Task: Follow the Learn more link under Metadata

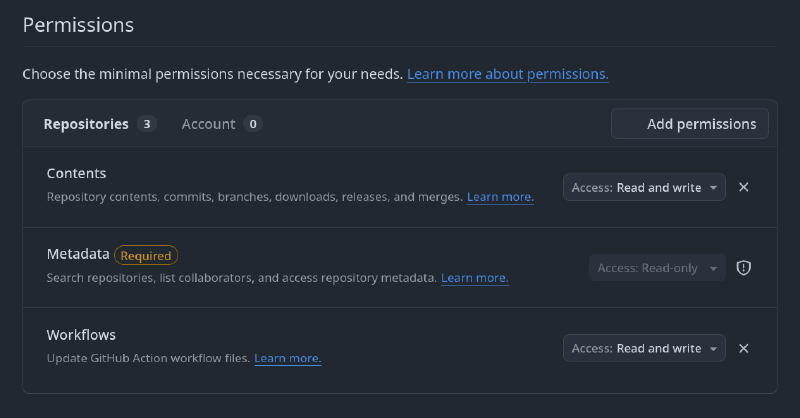Action: point(475,277)
